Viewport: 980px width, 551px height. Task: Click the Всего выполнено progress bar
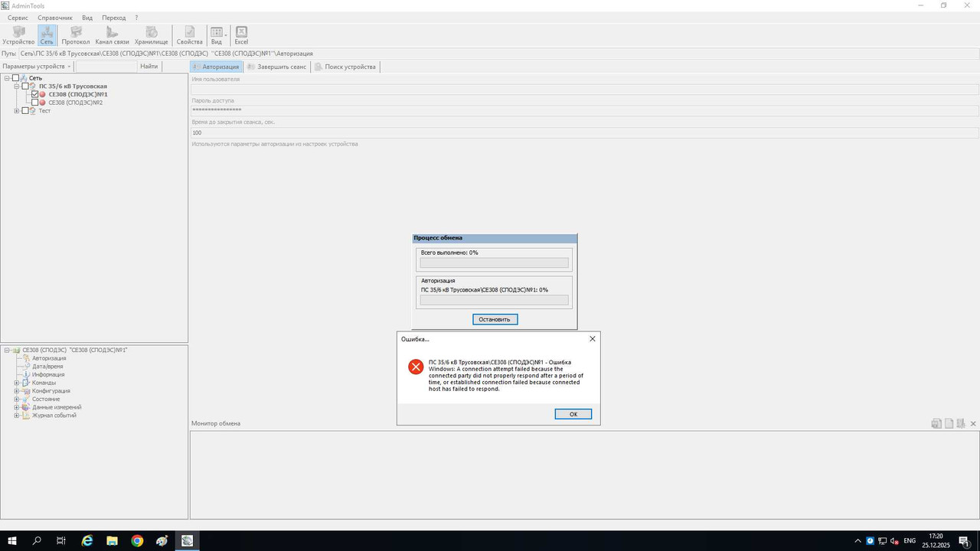pos(495,262)
